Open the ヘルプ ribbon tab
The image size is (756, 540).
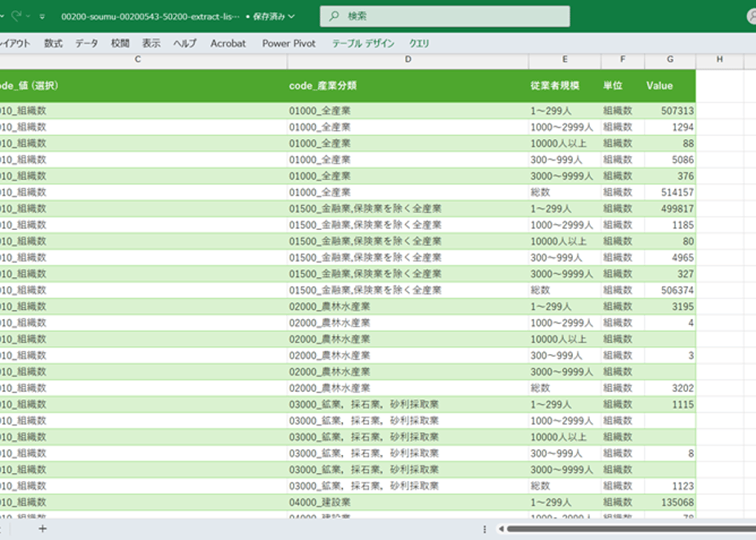(x=185, y=43)
